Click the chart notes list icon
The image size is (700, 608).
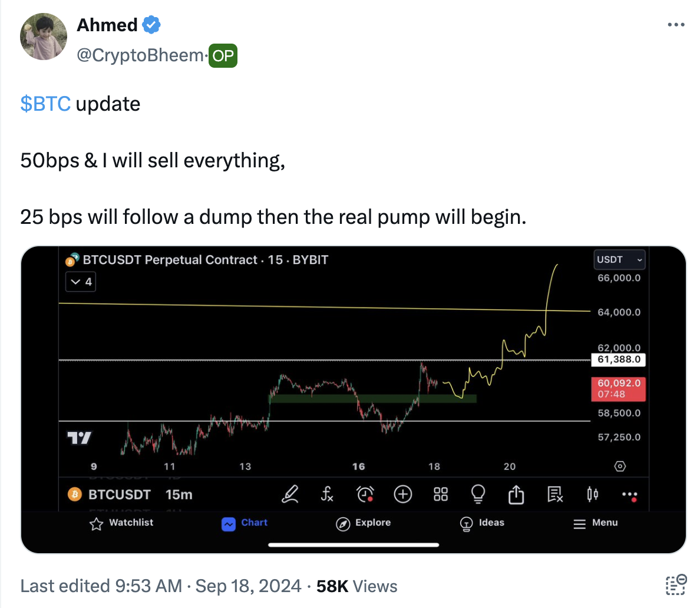pyautogui.click(x=555, y=494)
